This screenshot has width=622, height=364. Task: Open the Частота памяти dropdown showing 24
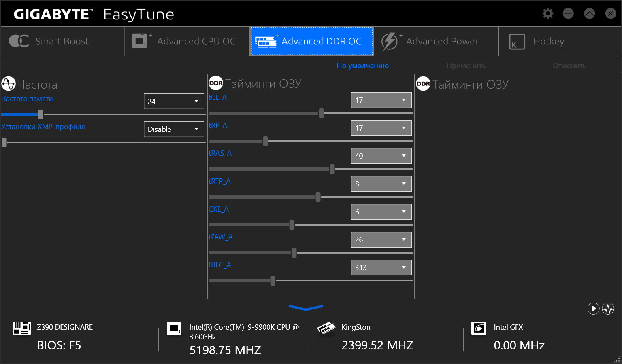pyautogui.click(x=174, y=101)
